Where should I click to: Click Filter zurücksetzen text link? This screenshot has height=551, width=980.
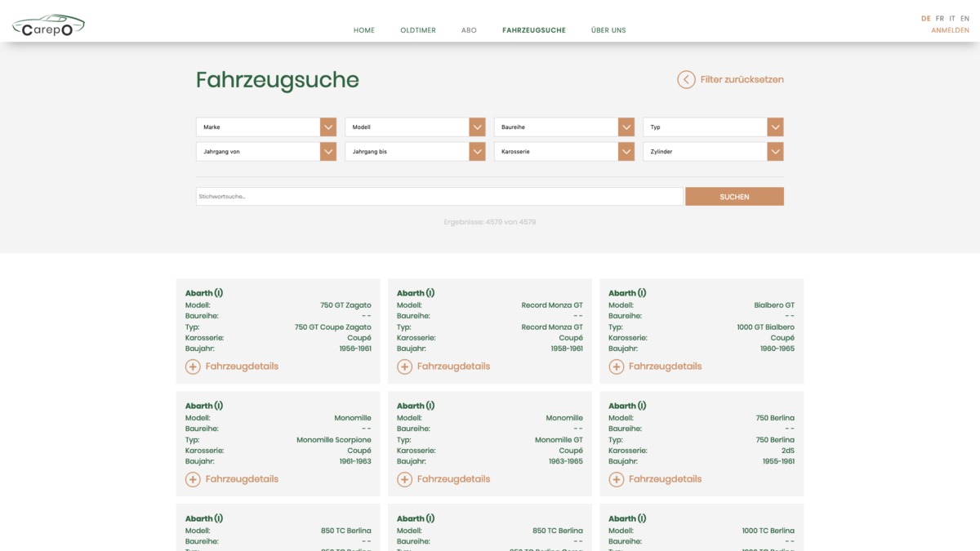[742, 79]
